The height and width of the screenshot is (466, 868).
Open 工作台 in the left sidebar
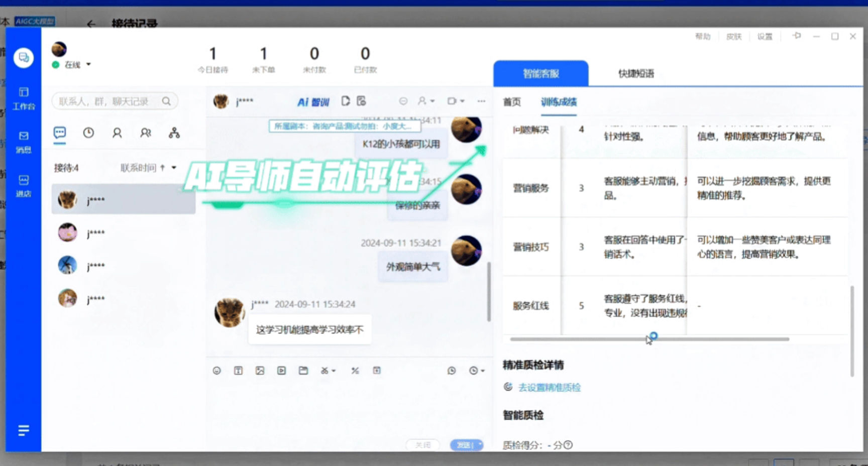[24, 98]
